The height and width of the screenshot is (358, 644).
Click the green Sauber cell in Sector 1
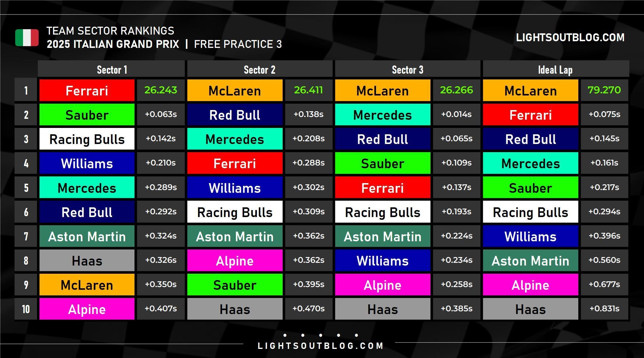(x=87, y=115)
